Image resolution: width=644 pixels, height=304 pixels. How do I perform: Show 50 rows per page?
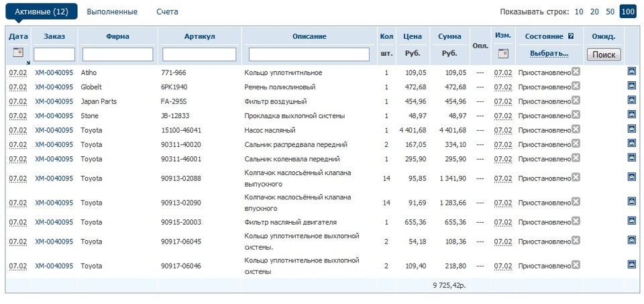tap(610, 11)
